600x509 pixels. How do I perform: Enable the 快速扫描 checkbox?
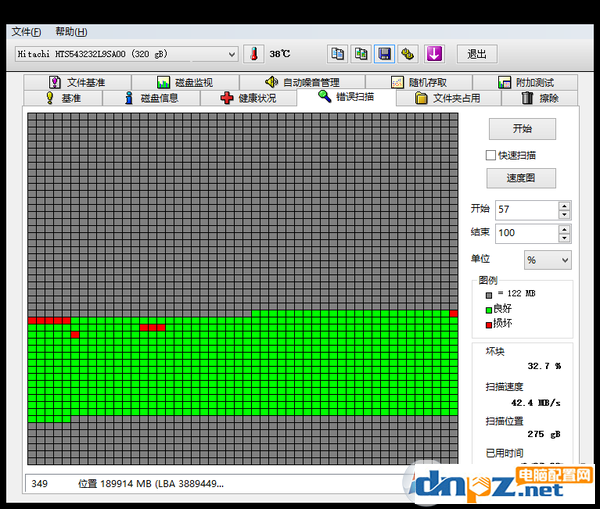[x=491, y=155]
